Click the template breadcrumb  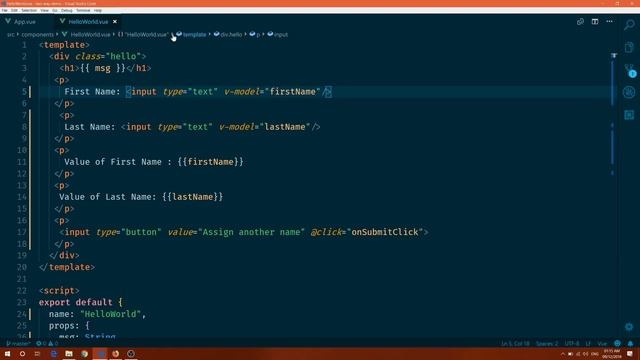(191, 35)
